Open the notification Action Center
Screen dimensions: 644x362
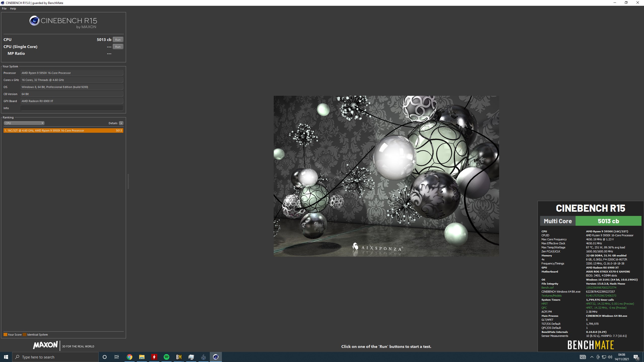[x=636, y=357]
